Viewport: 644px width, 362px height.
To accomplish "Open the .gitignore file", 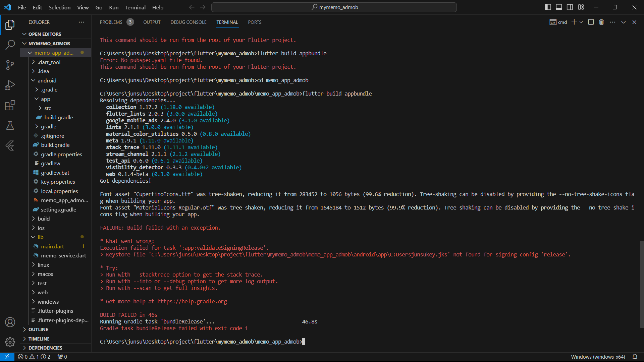I will (56, 136).
